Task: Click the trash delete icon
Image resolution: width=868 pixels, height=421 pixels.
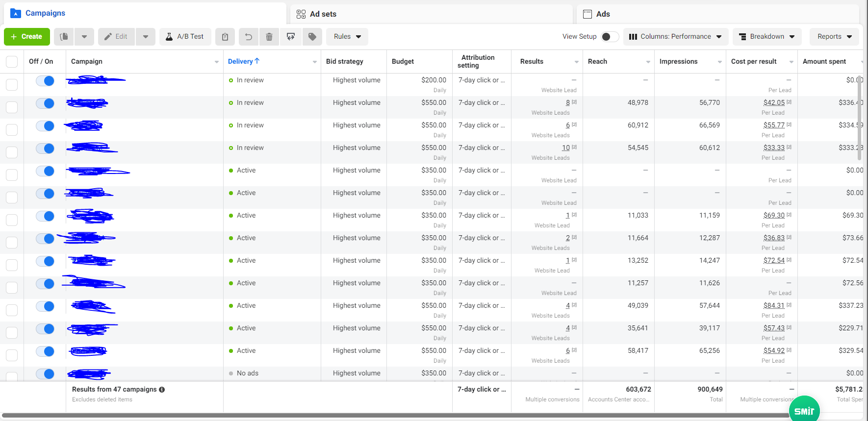Action: 269,37
